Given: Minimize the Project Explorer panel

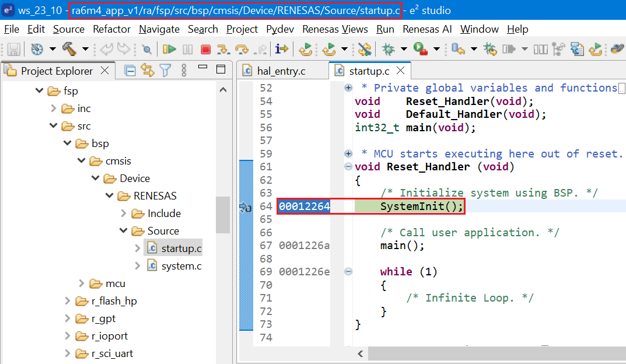Looking at the screenshot, I should (203, 67).
